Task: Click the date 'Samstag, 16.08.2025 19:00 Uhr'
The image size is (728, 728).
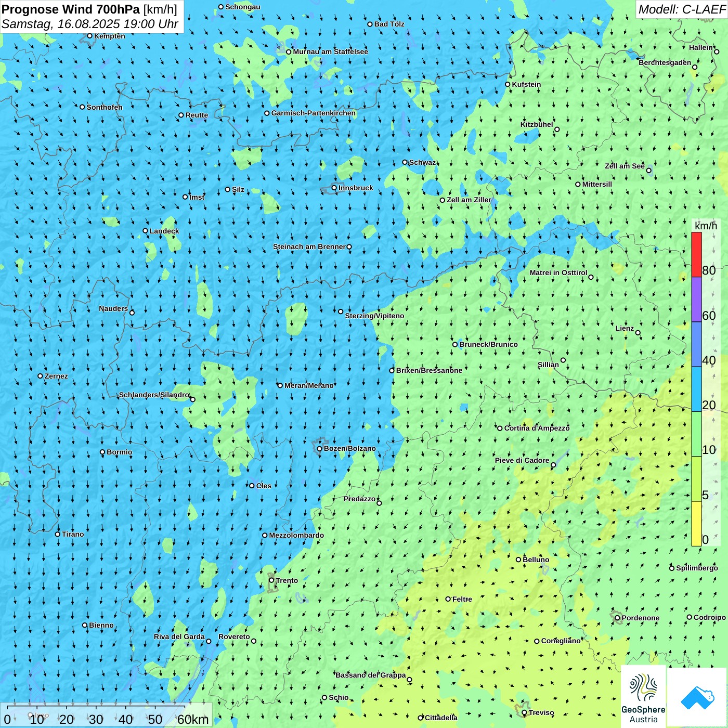Action: (90, 24)
